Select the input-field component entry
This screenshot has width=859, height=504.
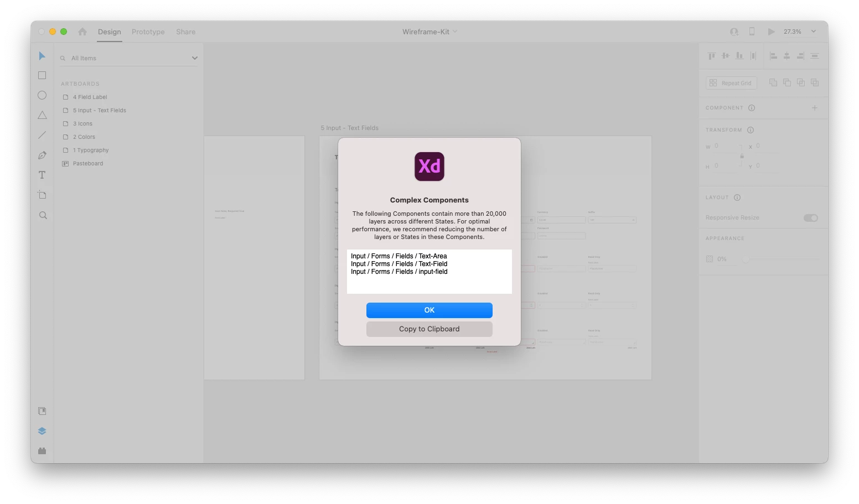coord(399,272)
